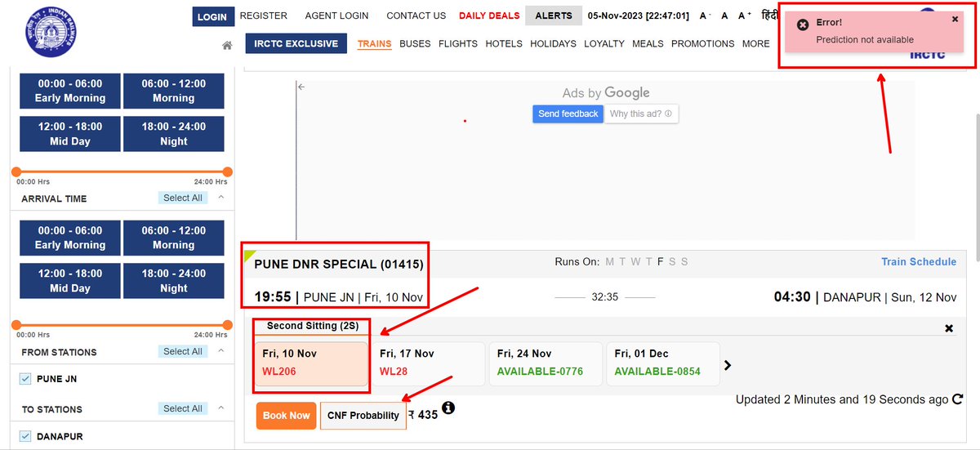
Task: Collapse the To Stations filter section
Action: [x=221, y=408]
